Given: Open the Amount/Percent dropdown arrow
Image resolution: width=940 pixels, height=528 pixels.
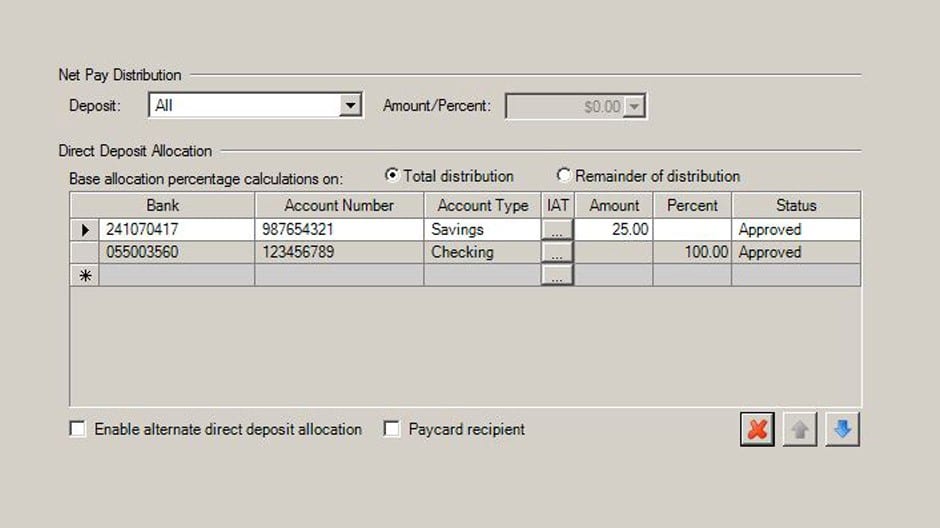Looking at the screenshot, I should (x=634, y=107).
